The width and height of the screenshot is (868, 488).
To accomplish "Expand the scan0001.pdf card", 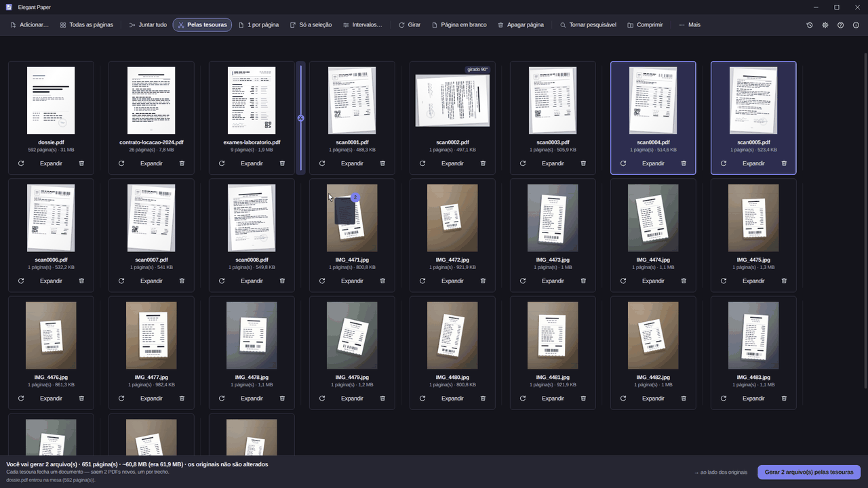I will 352,163.
